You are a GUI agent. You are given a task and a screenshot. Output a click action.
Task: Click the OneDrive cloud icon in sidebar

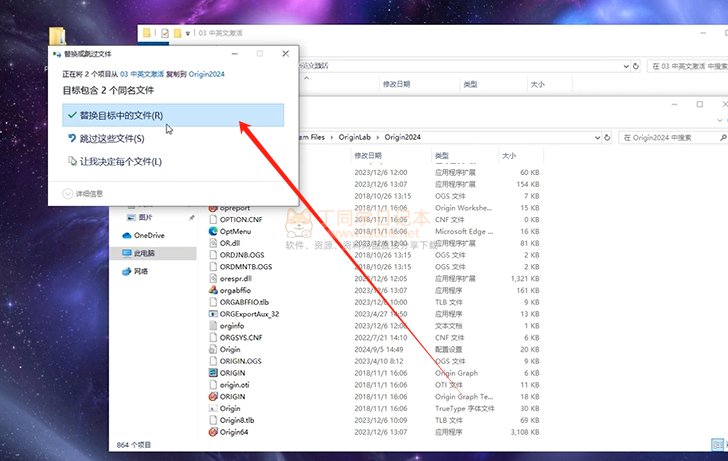click(126, 235)
